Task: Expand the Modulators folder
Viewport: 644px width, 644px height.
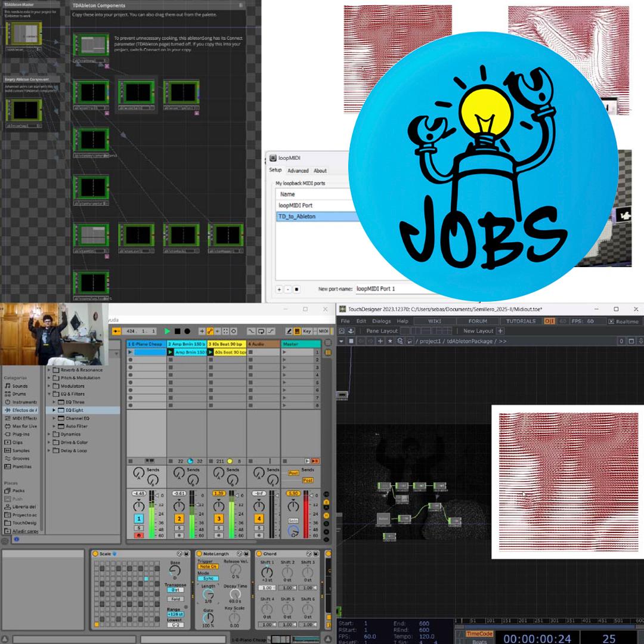Action: [x=49, y=386]
